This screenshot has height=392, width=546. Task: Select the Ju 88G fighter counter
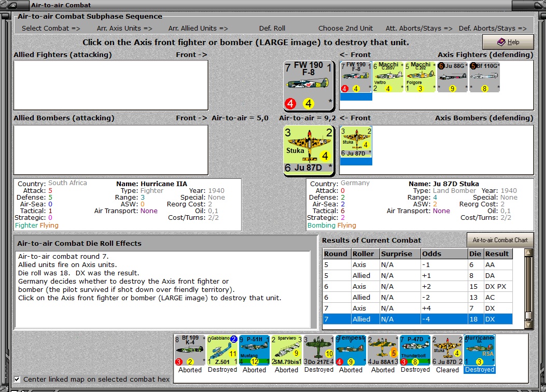[452, 77]
